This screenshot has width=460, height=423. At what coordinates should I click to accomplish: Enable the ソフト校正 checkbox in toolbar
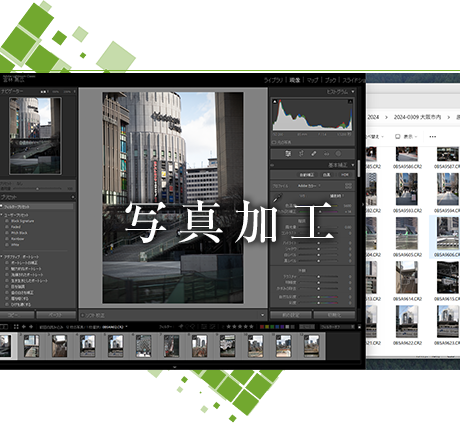click(83, 315)
